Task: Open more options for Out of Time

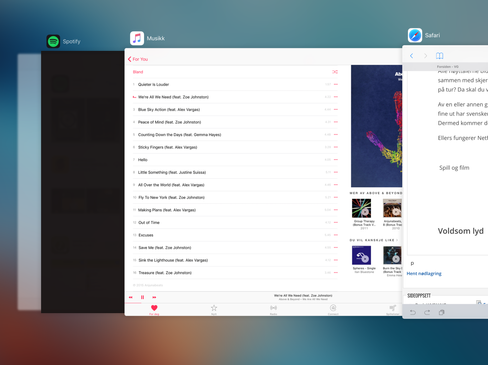Action: point(336,222)
